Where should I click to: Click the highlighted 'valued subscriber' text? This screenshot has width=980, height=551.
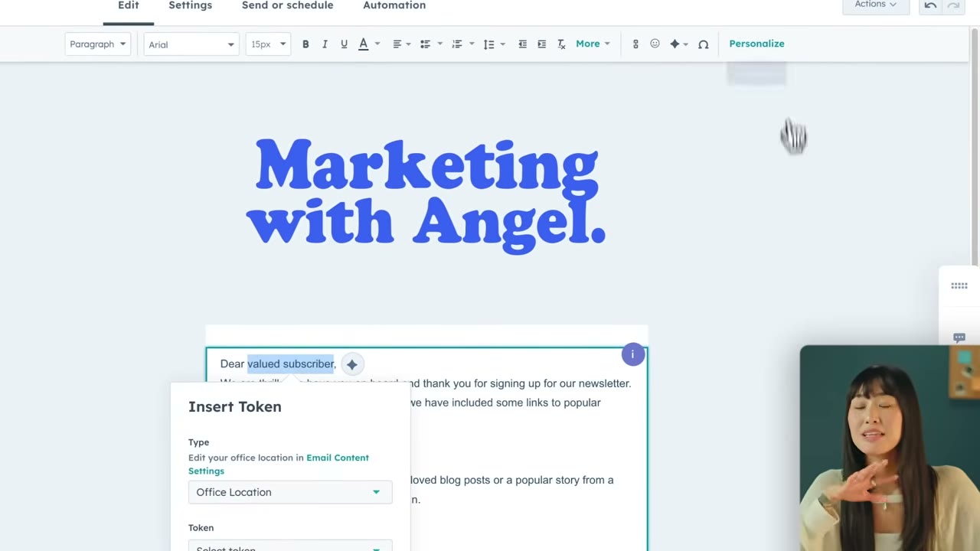[291, 364]
